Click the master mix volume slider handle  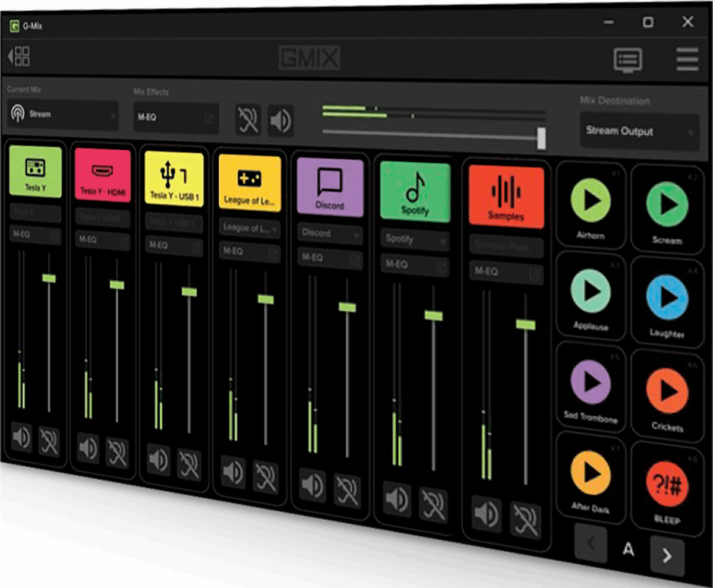(541, 138)
